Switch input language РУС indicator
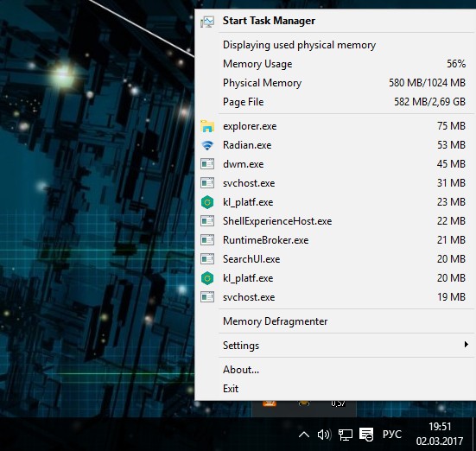The height and width of the screenshot is (451, 476). tap(392, 435)
